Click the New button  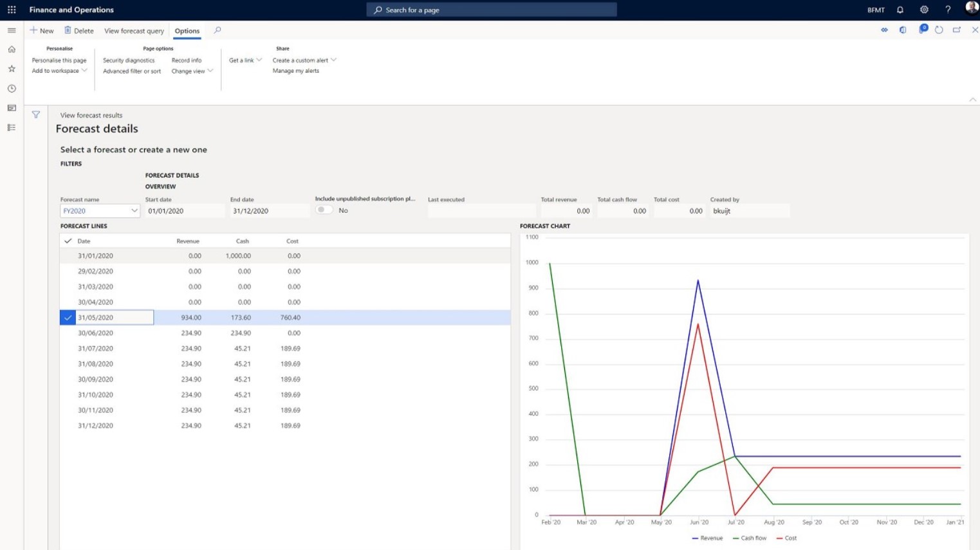(42, 31)
